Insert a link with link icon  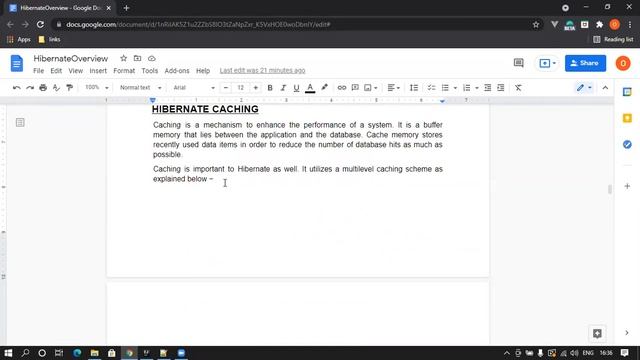[342, 88]
